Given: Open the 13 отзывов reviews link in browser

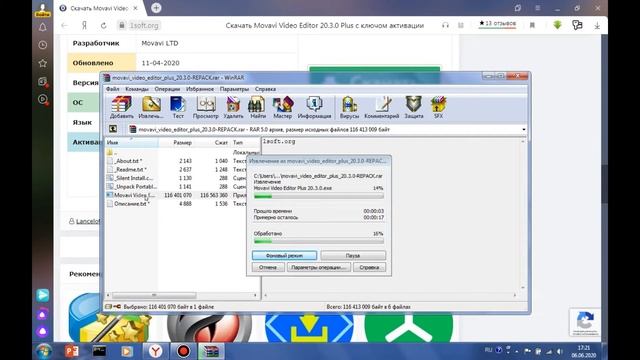Looking at the screenshot, I should (x=497, y=24).
